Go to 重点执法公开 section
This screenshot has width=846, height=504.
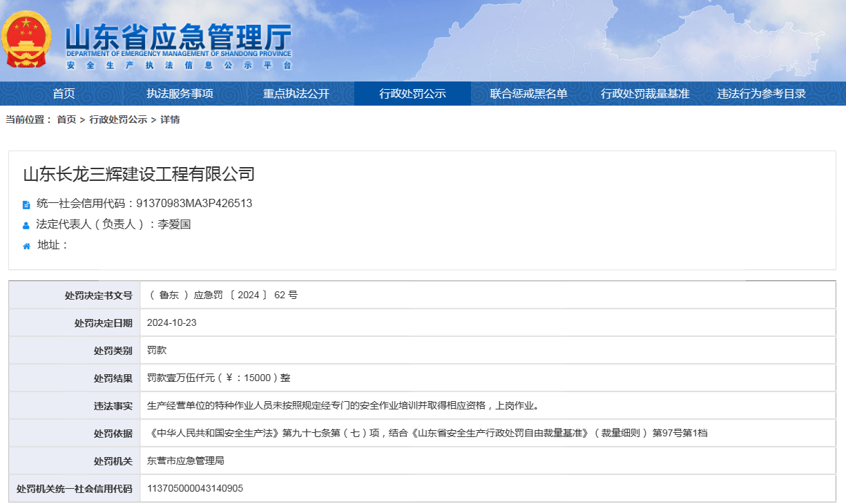click(296, 94)
